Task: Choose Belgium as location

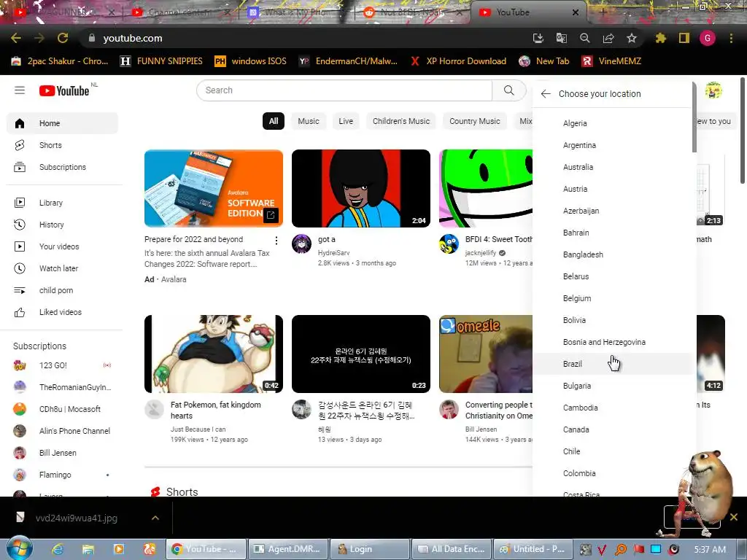Action: [612, 298]
